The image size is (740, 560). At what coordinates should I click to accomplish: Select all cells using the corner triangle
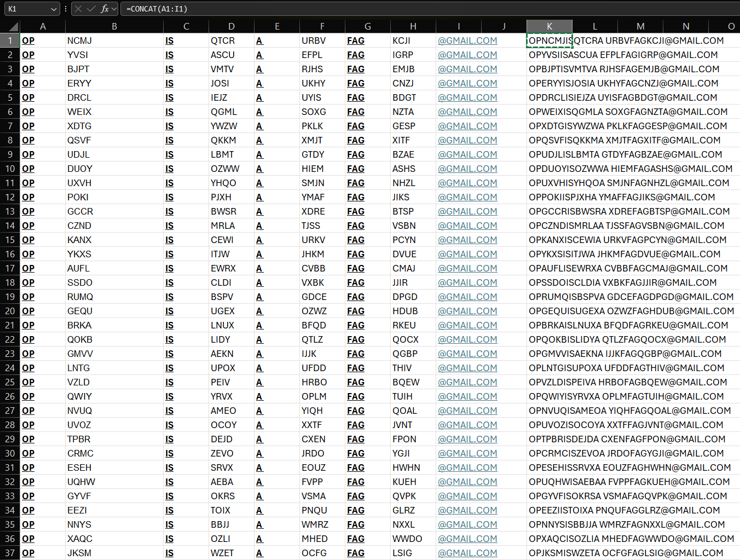point(14,27)
